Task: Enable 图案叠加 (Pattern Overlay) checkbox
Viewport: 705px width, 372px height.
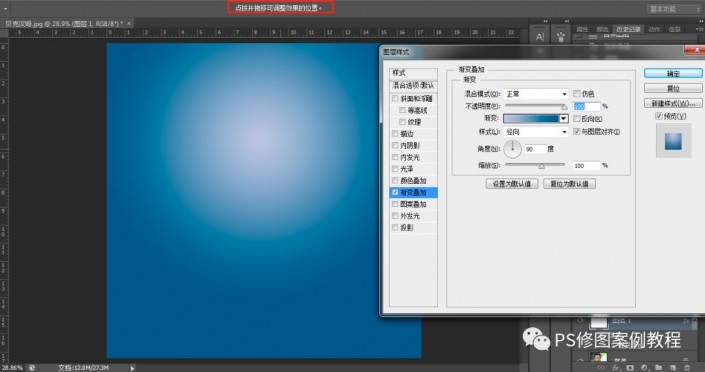Action: click(x=395, y=204)
